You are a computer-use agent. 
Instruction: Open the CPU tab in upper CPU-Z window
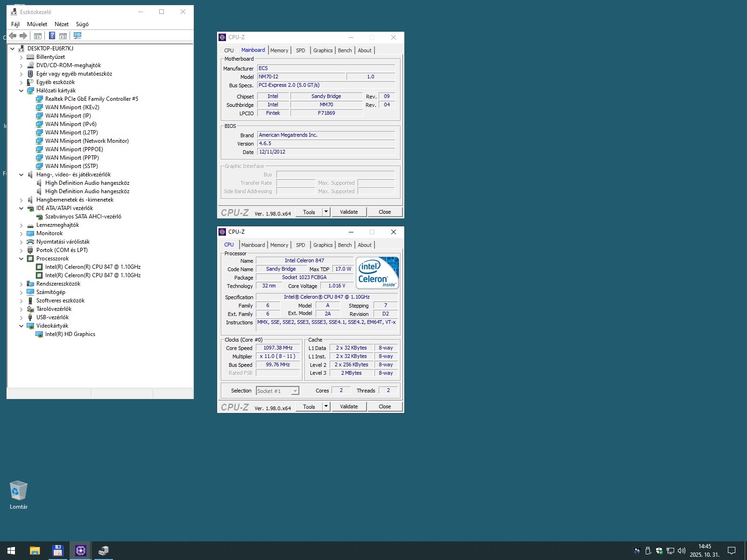click(x=229, y=50)
